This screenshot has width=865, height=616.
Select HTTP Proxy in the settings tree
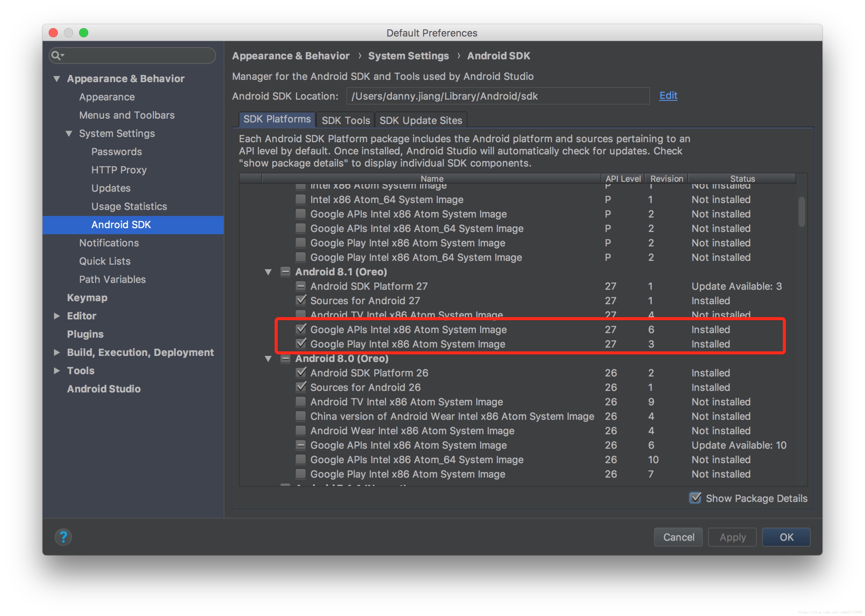point(119,170)
